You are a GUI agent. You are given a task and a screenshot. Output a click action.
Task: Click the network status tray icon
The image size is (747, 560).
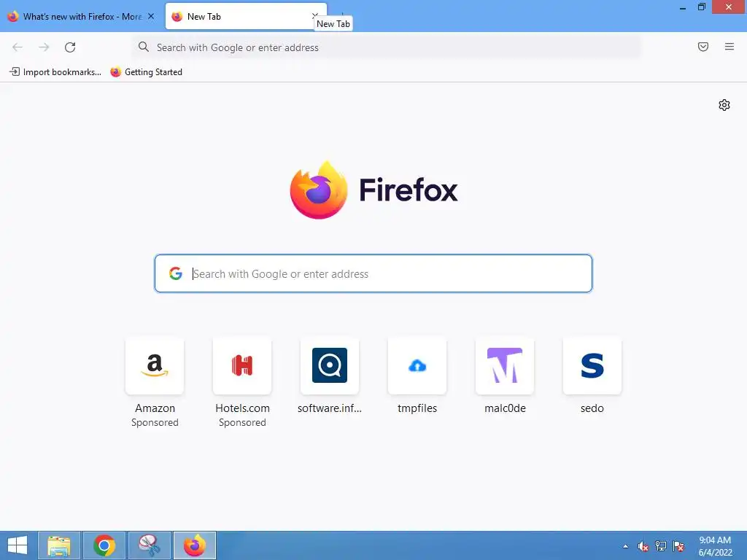(x=661, y=546)
